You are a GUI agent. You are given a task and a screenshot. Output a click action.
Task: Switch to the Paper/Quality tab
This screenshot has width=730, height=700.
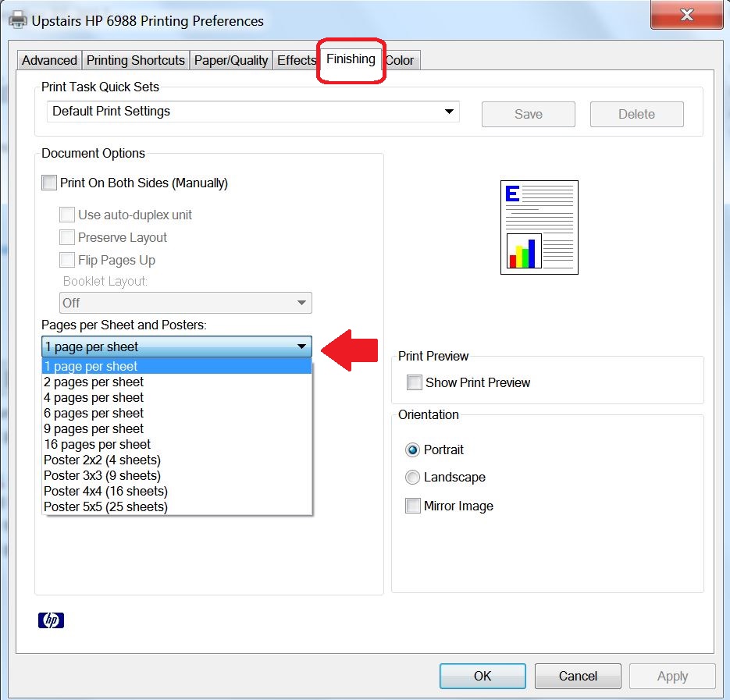(x=231, y=61)
